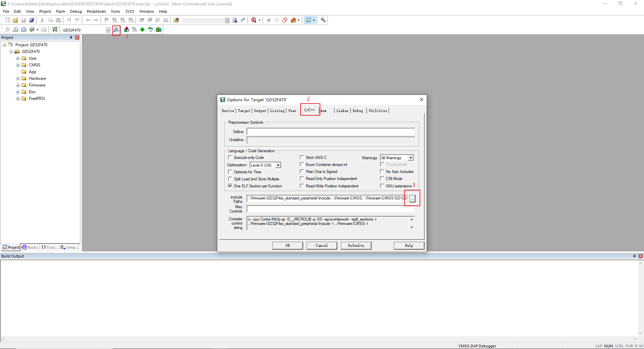
Task: Click the Defaults button
Action: tap(356, 245)
